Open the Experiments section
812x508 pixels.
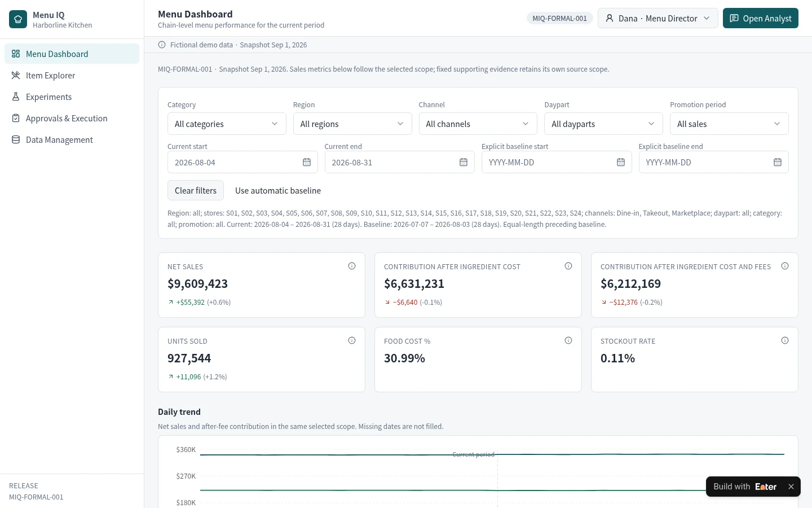coord(72,97)
